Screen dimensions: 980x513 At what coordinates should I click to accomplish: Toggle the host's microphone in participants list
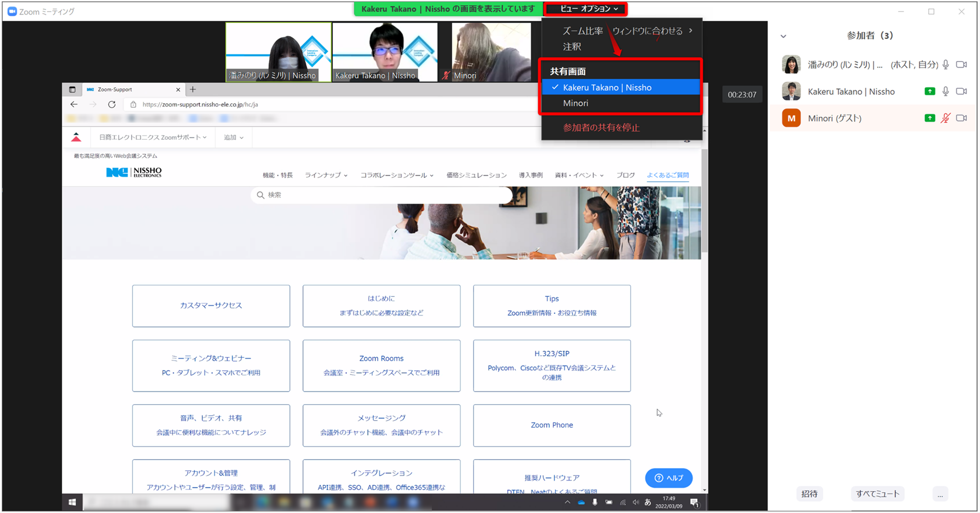tap(946, 65)
